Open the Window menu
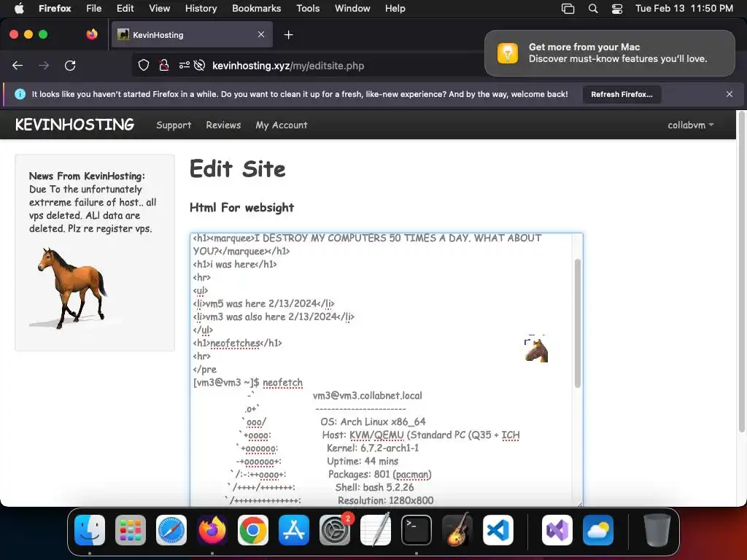 [x=352, y=9]
